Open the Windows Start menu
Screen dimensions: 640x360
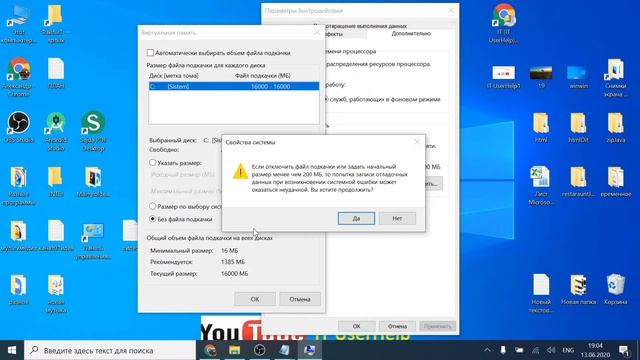click(x=12, y=350)
